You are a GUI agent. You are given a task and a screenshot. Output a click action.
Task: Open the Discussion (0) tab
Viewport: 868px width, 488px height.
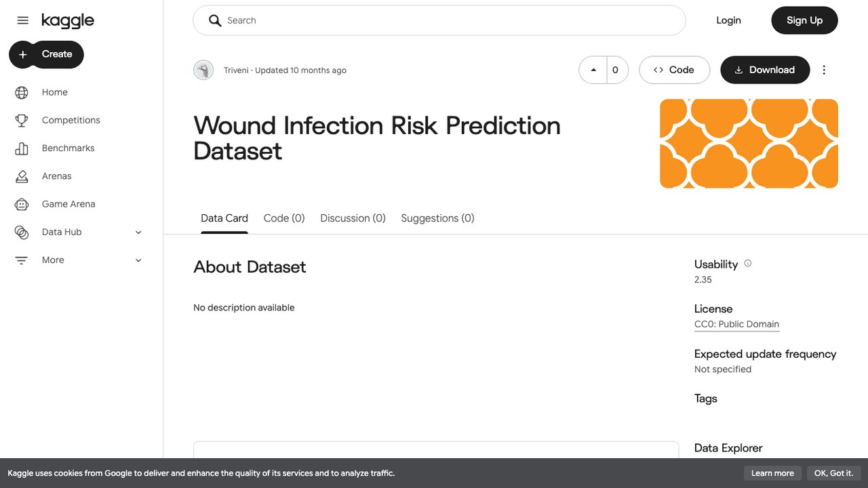(353, 218)
